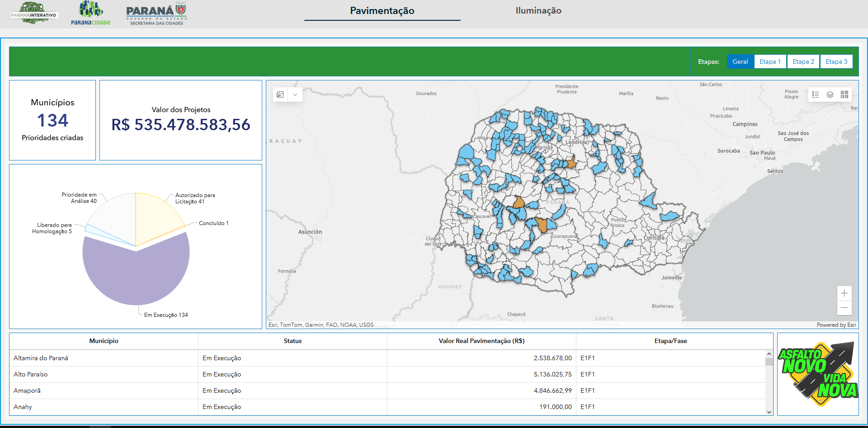Switch to the Iluminação tab
Image resolution: width=868 pixels, height=428 pixels.
point(538,11)
